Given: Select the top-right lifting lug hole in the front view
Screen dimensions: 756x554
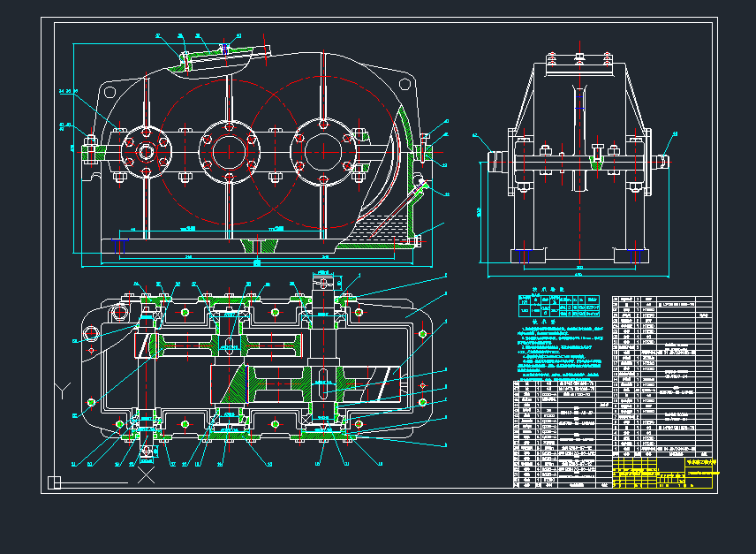Looking at the screenshot, I should coord(404,84).
